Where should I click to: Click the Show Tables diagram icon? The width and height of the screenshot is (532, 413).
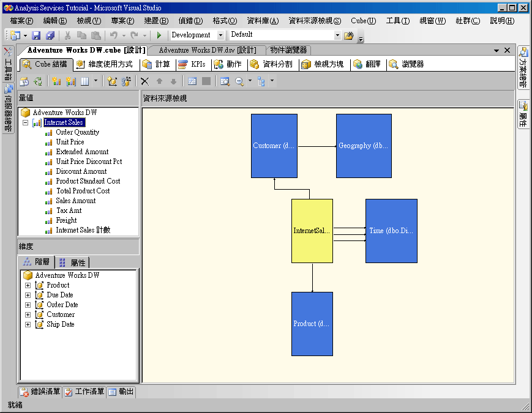pos(192,81)
